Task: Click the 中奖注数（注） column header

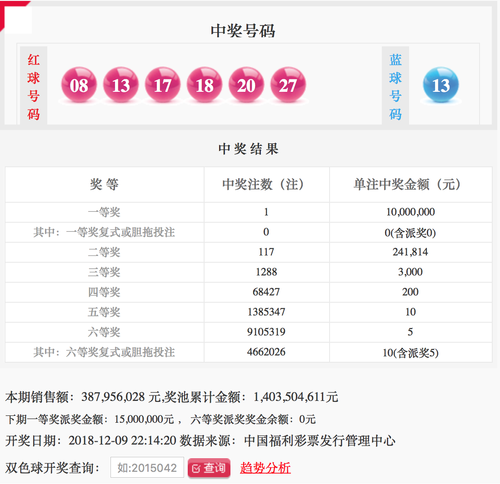Action: [263, 184]
